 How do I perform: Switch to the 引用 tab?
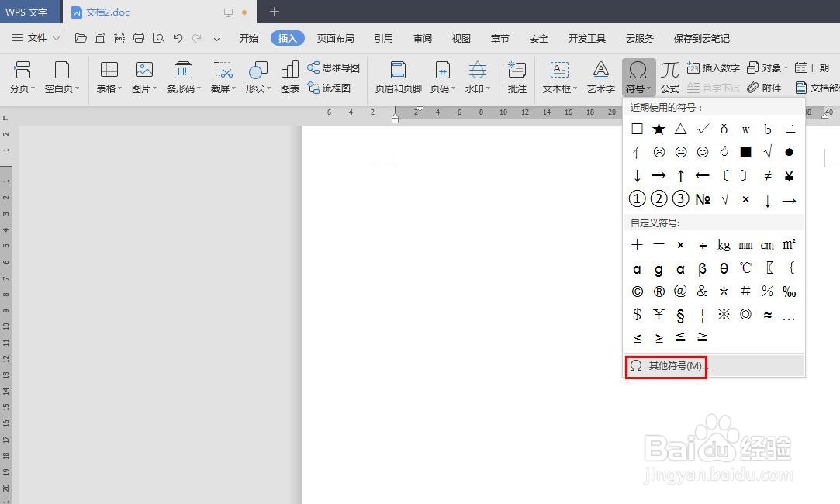click(x=384, y=38)
